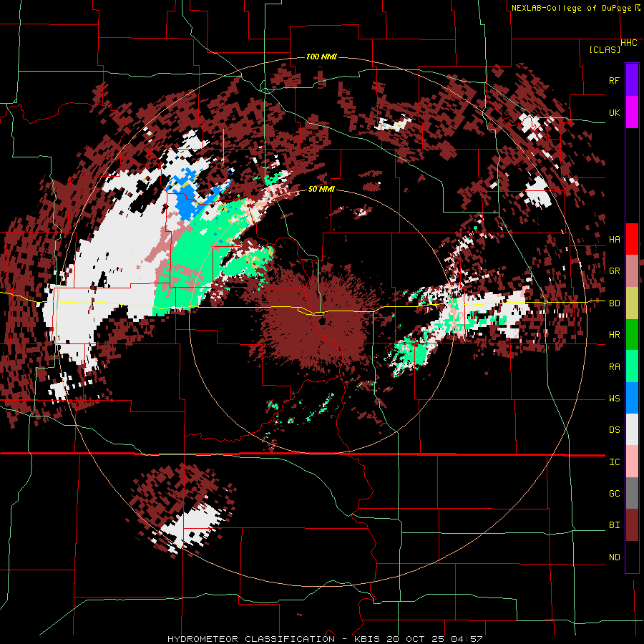Click the 'GR' legend label

[615, 271]
